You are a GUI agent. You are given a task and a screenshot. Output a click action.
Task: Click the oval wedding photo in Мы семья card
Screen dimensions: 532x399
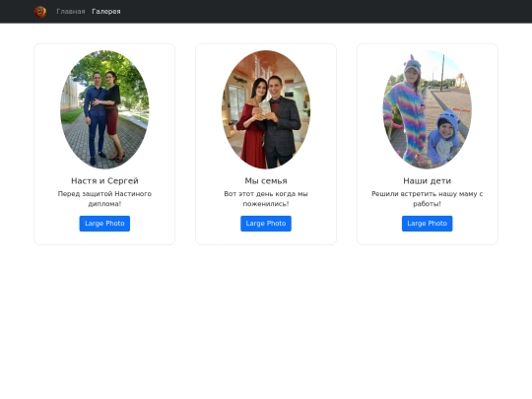tap(266, 109)
